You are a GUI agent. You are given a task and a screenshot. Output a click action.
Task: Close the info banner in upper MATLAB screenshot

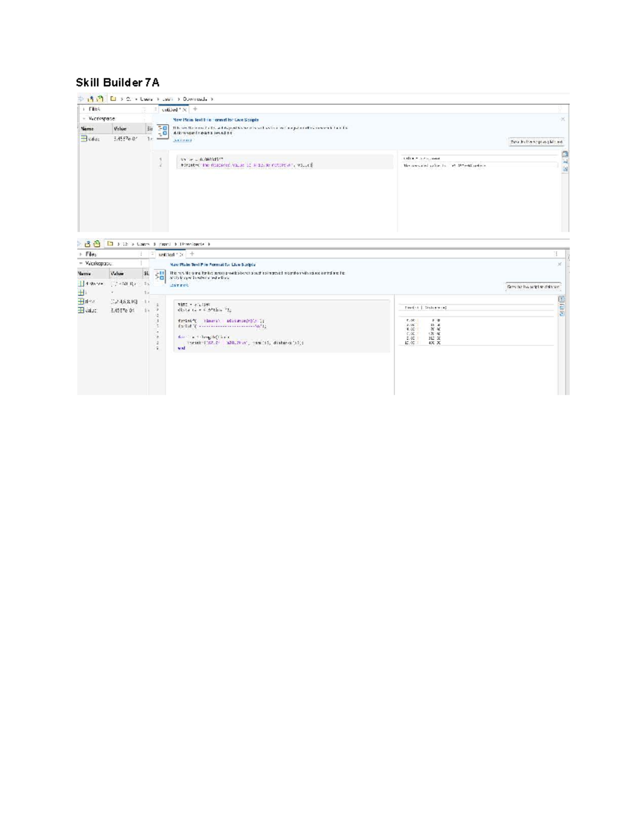[x=562, y=119]
